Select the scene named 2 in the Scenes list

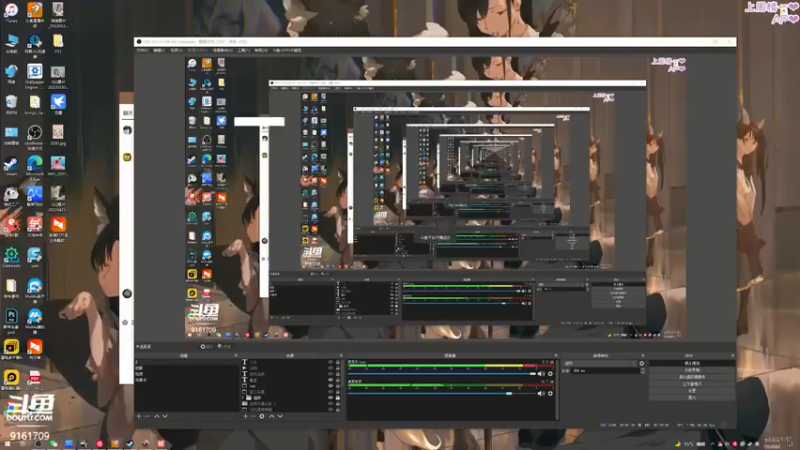tap(187, 362)
